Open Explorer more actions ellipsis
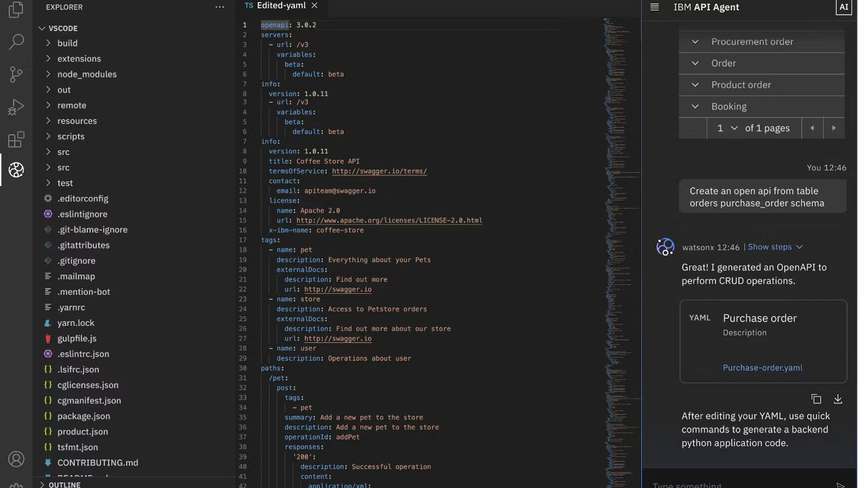 (220, 7)
